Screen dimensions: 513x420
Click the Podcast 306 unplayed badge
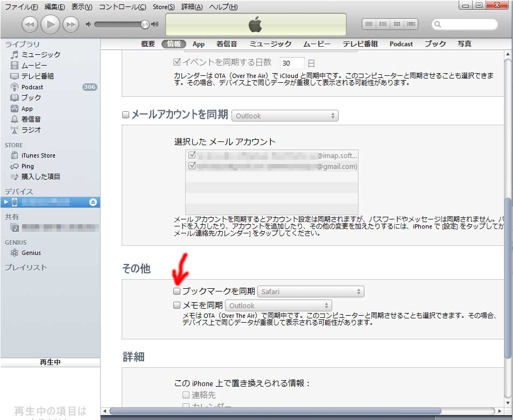point(89,87)
